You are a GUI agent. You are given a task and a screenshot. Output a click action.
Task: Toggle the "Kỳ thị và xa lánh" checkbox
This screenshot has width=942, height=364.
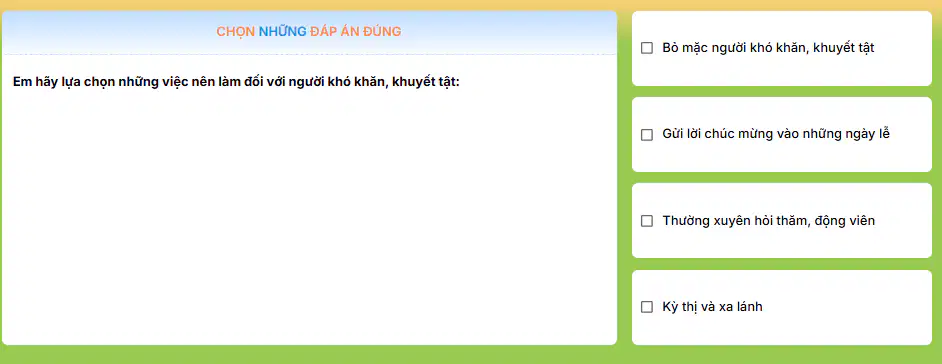[646, 307]
